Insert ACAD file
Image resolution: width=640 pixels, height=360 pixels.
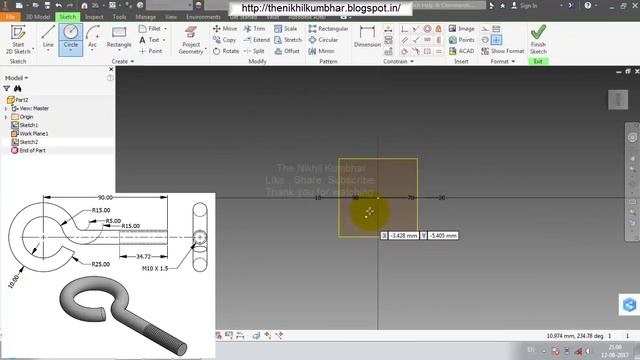[461, 51]
